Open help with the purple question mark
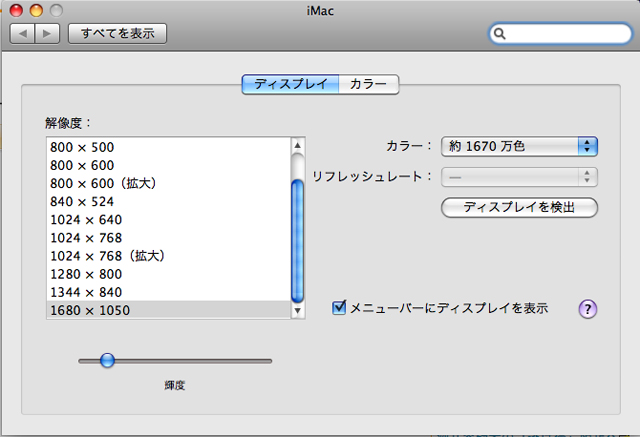Screen dimensions: 640x437 click(588, 309)
